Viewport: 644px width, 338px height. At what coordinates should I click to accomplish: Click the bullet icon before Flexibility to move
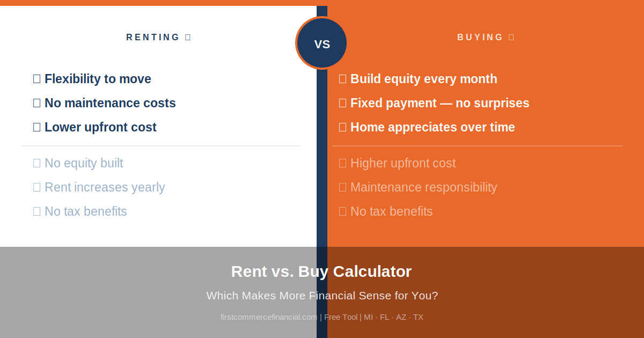click(x=36, y=79)
